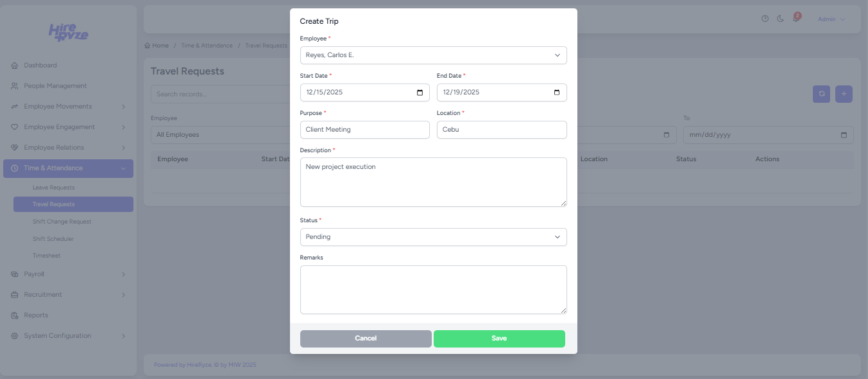Click the plus add travel request icon
Viewport: 868px width, 379px height.
(x=844, y=94)
